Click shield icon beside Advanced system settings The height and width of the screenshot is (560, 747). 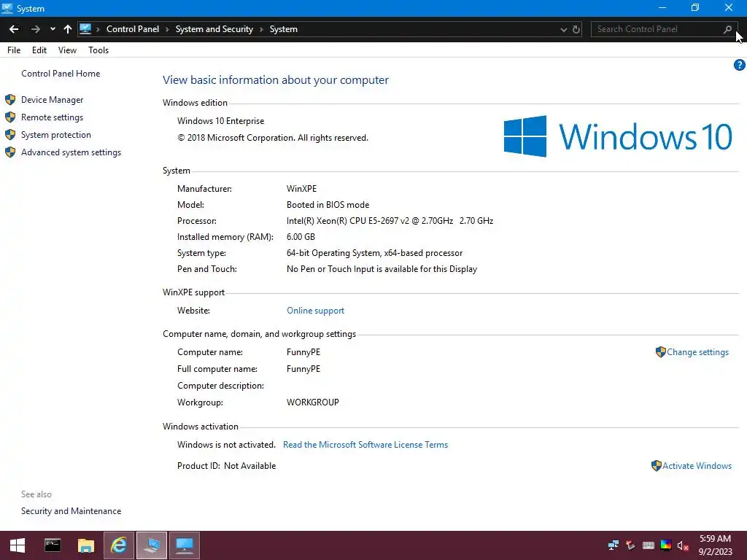click(x=10, y=152)
